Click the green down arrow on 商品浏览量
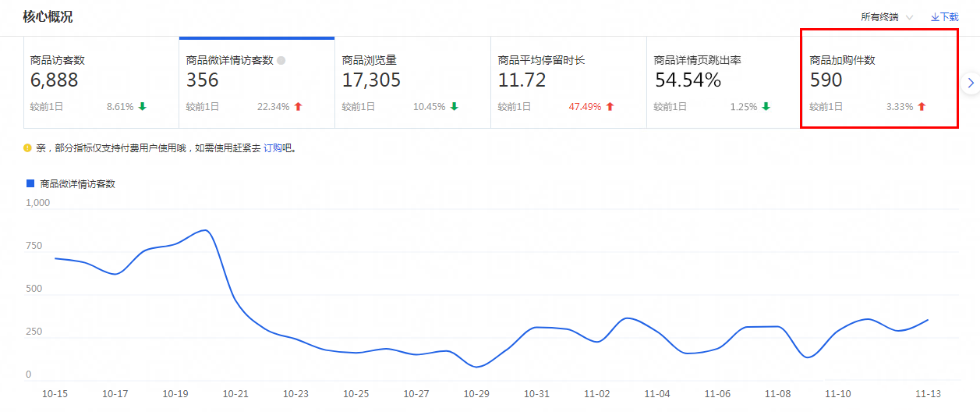980x412 pixels. pos(454,107)
